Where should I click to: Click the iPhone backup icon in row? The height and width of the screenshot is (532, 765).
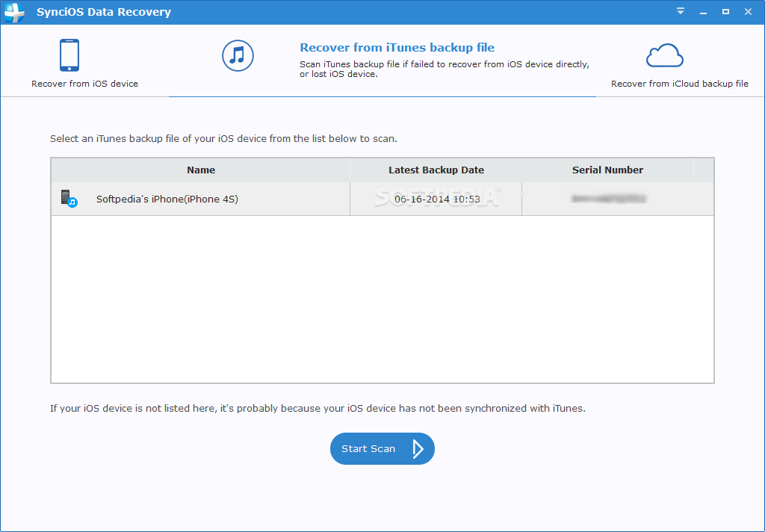(69, 199)
